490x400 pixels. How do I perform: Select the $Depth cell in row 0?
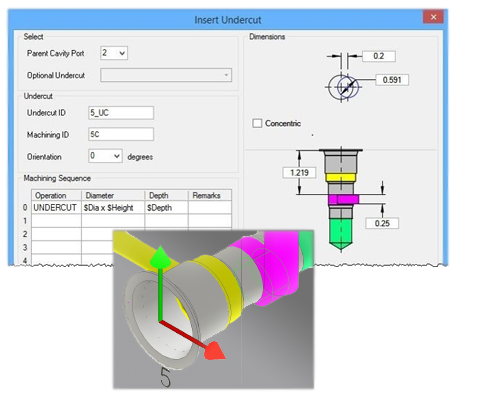(x=166, y=208)
